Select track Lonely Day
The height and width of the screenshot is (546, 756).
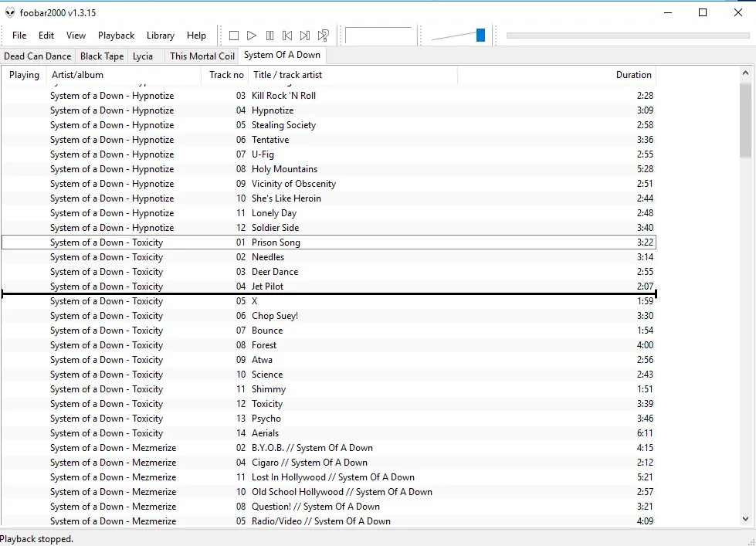click(x=329, y=212)
